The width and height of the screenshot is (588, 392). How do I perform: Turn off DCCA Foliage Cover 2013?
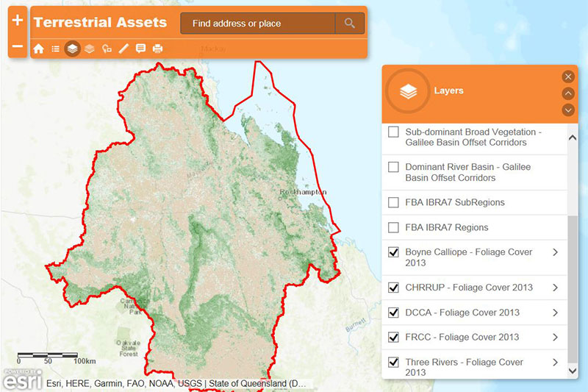(x=394, y=313)
